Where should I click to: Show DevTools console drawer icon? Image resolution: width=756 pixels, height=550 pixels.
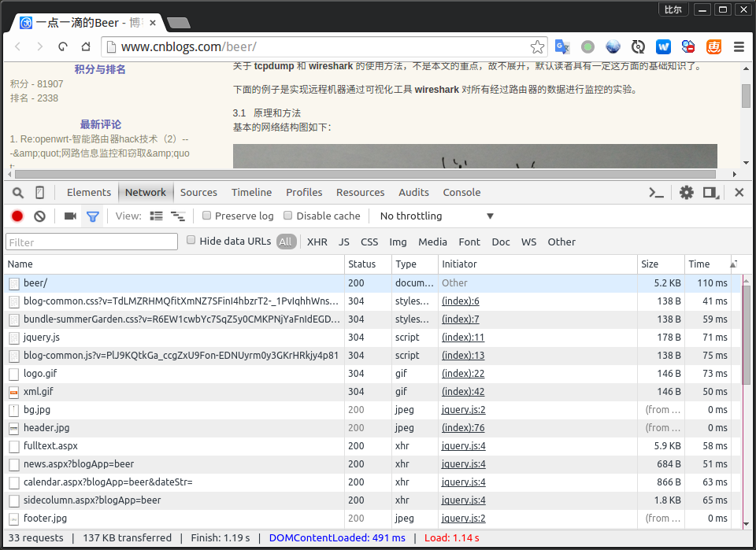[656, 193]
